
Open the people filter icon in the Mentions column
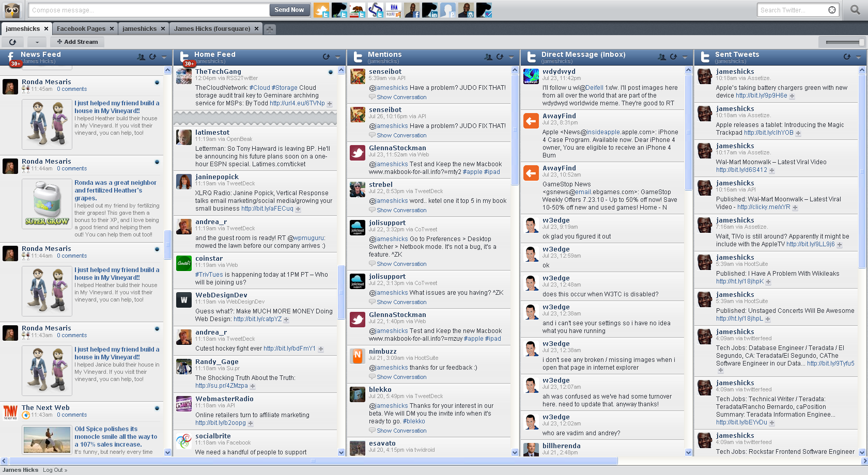[488, 57]
